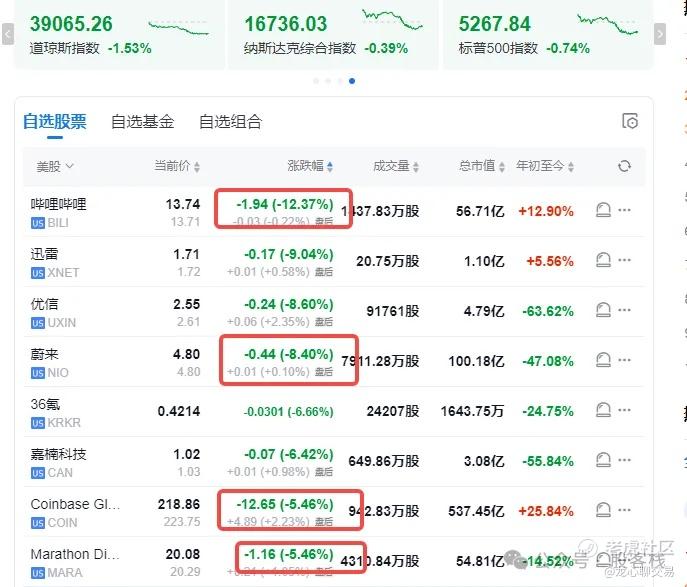Viewport: 687px width, 587px height.
Task: Select the first carousel page dot
Action: [316, 81]
